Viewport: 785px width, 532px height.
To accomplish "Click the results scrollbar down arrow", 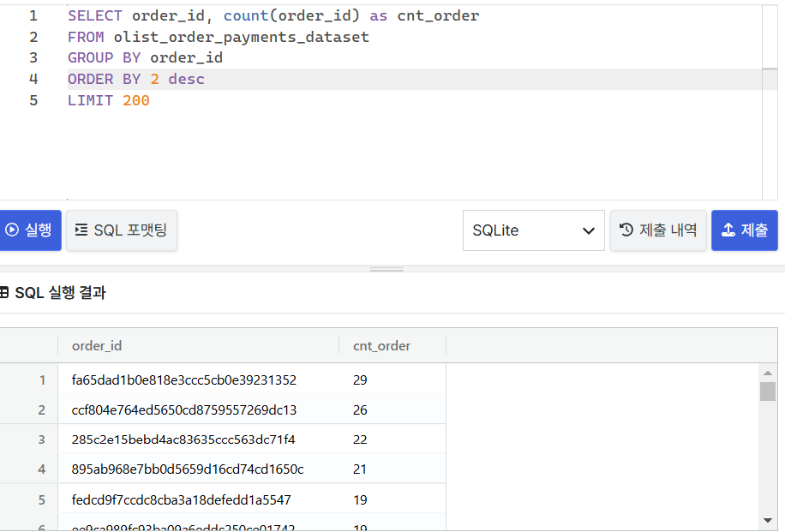I will pos(770,518).
